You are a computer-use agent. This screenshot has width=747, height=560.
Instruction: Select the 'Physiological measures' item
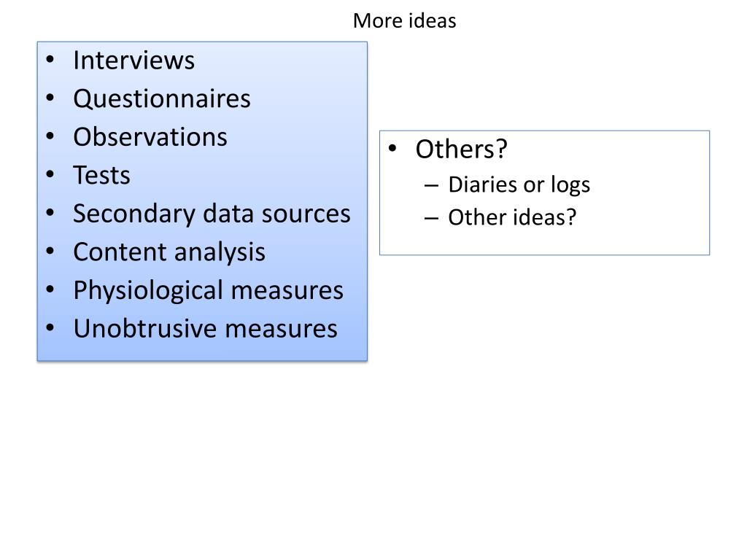[208, 290]
